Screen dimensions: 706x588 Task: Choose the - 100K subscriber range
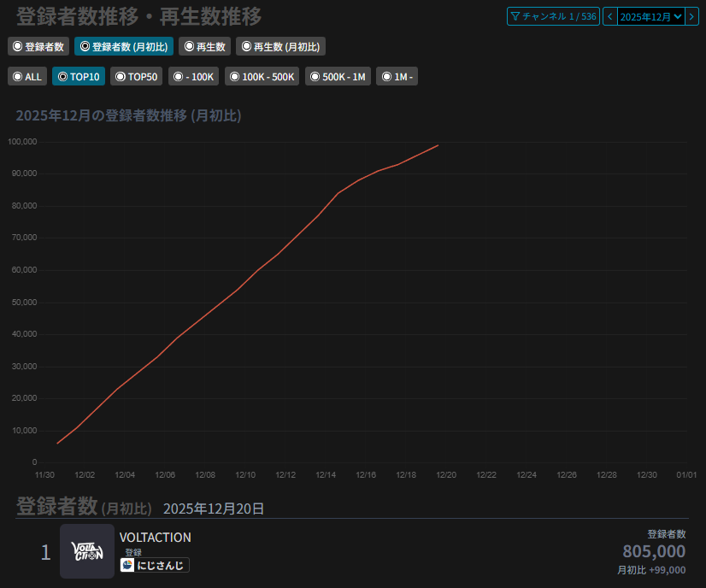coord(194,77)
